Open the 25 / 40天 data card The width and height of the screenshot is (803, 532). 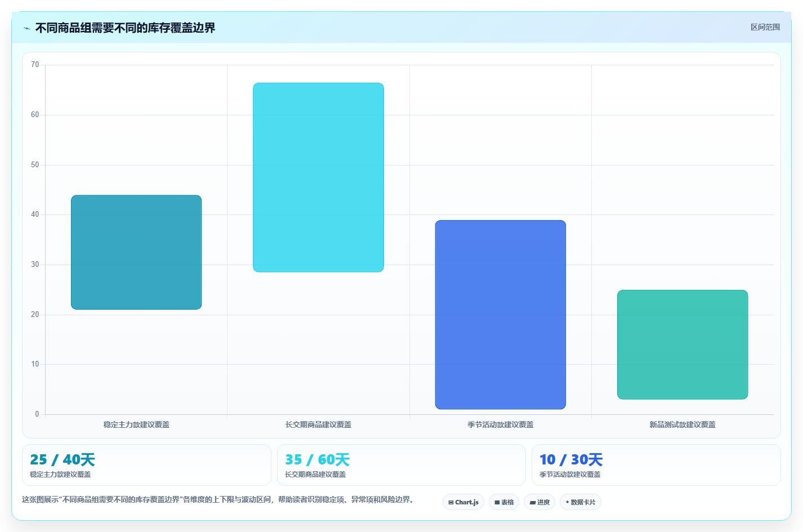click(x=146, y=465)
